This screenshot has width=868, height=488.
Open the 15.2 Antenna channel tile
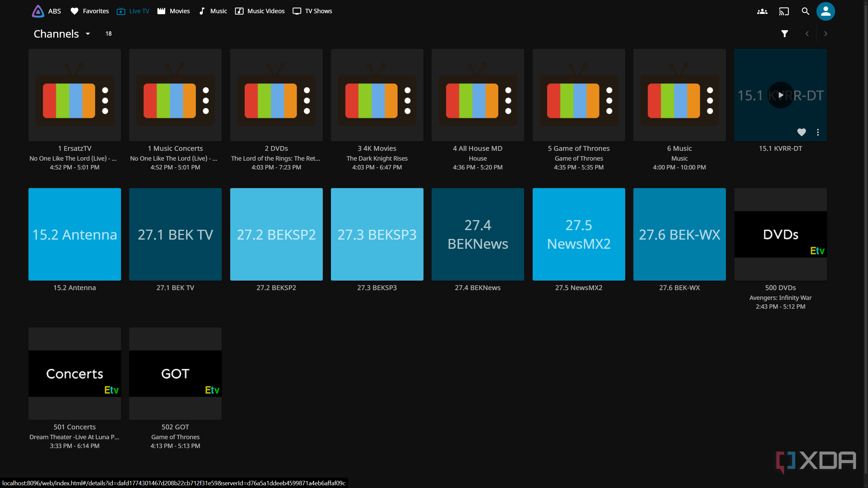click(x=75, y=234)
